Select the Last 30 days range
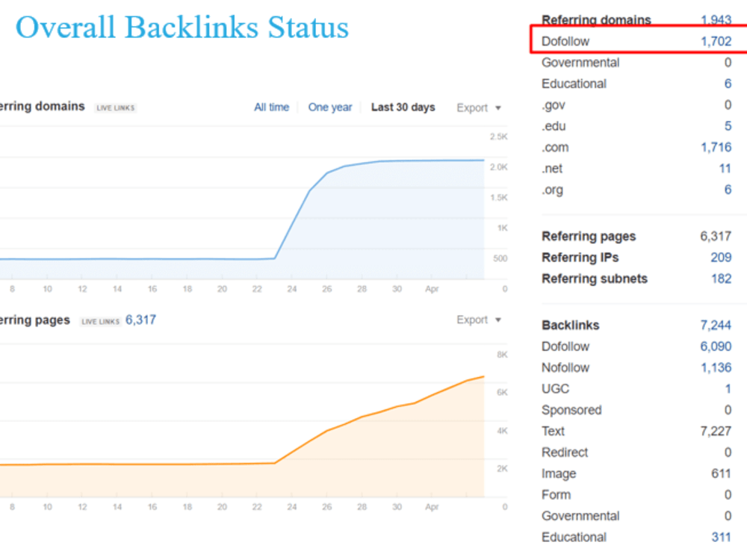This screenshot has height=560, width=747. coord(403,107)
